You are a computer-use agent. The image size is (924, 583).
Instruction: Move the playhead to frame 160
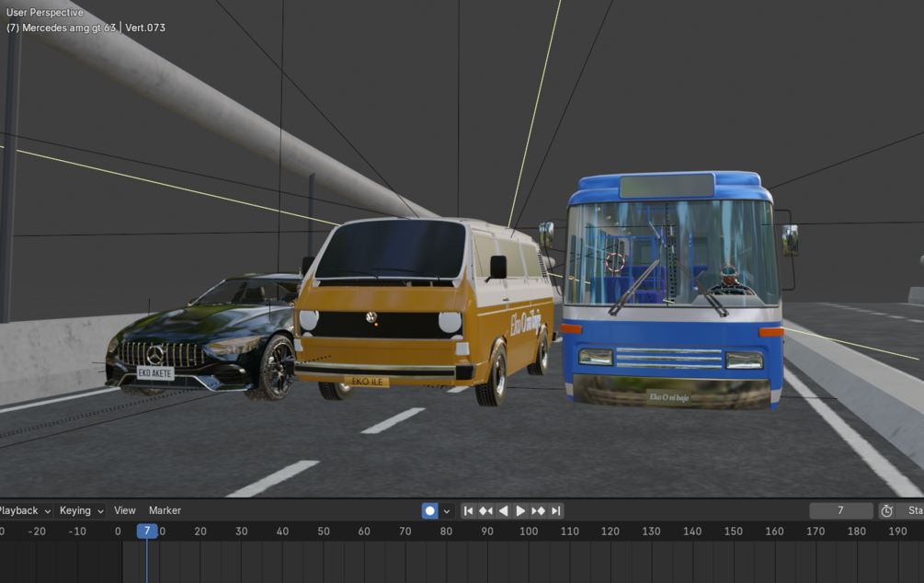click(773, 532)
